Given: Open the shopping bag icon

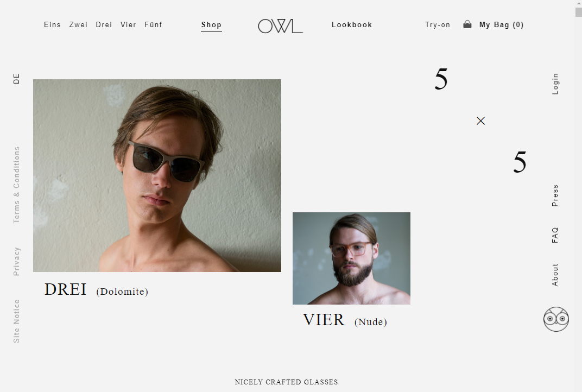Looking at the screenshot, I should pos(467,24).
